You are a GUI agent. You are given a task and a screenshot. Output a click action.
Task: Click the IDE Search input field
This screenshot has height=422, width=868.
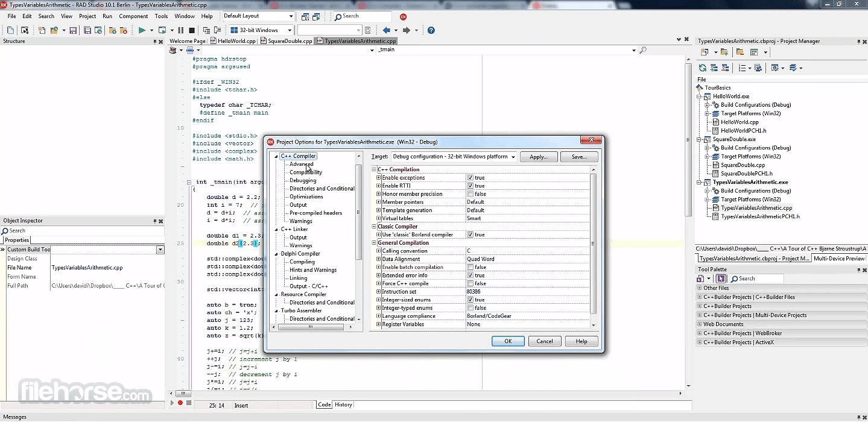click(362, 16)
